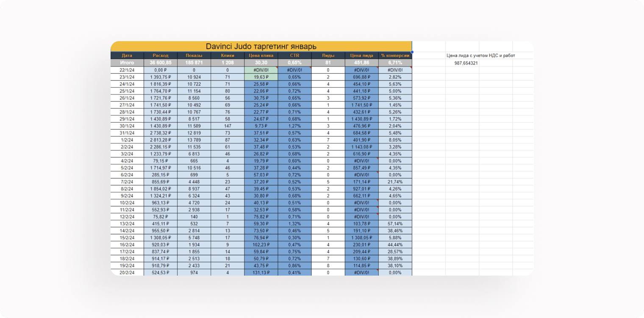Click the spend value "1 324,21 ₽"

pyautogui.click(x=161, y=196)
